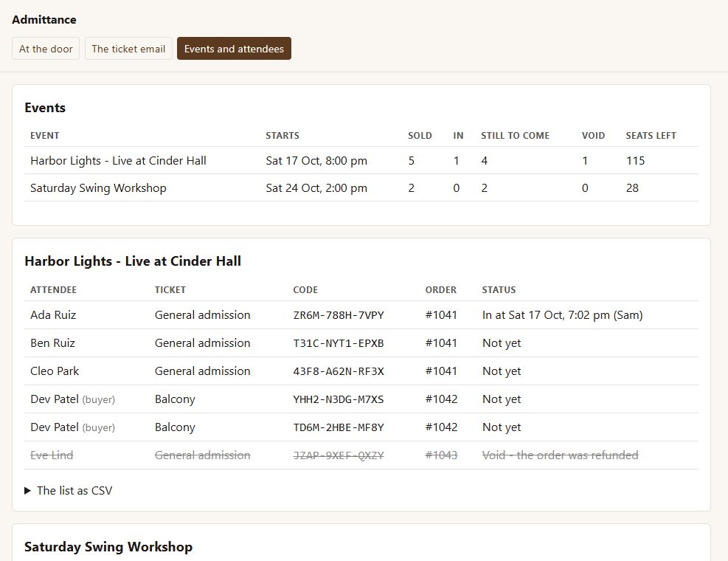Open the At the door tab
Image resolution: width=728 pixels, height=561 pixels.
[46, 49]
